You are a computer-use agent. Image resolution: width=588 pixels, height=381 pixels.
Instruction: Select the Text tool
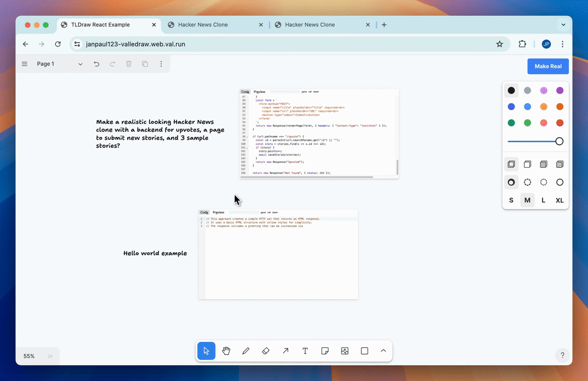[x=305, y=351]
